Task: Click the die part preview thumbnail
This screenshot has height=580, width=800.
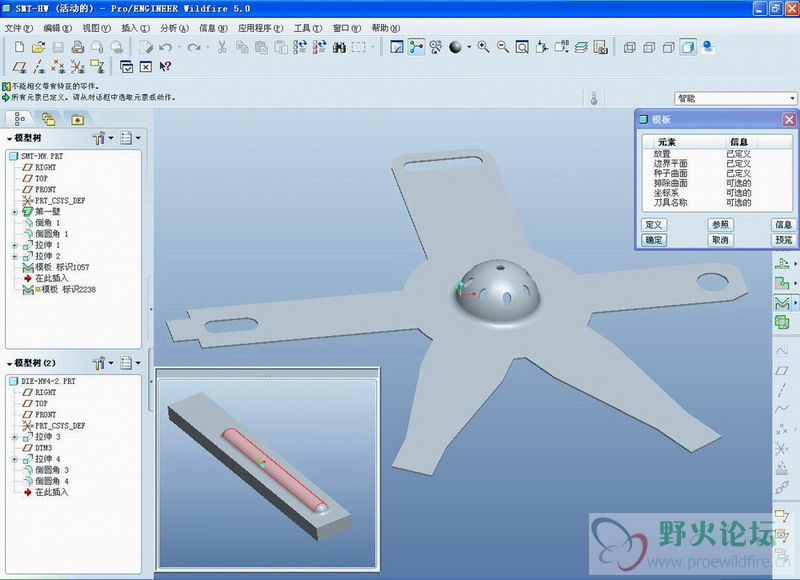Action: 267,474
